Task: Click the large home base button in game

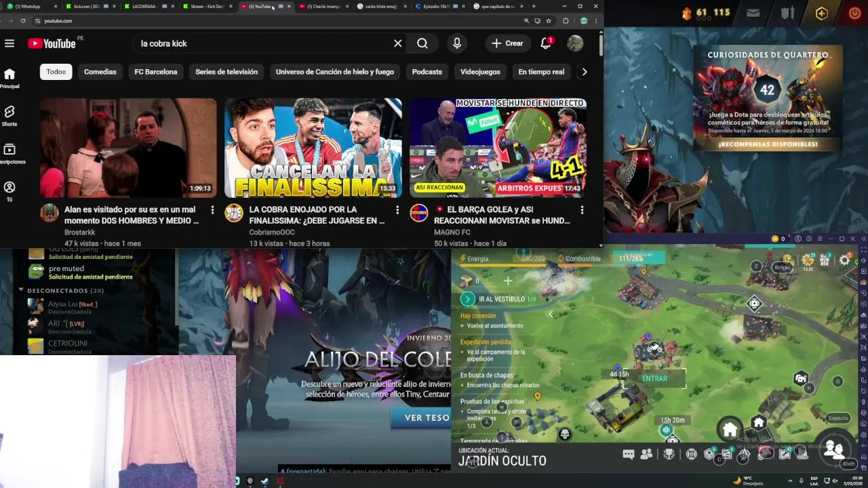Action: pyautogui.click(x=730, y=430)
